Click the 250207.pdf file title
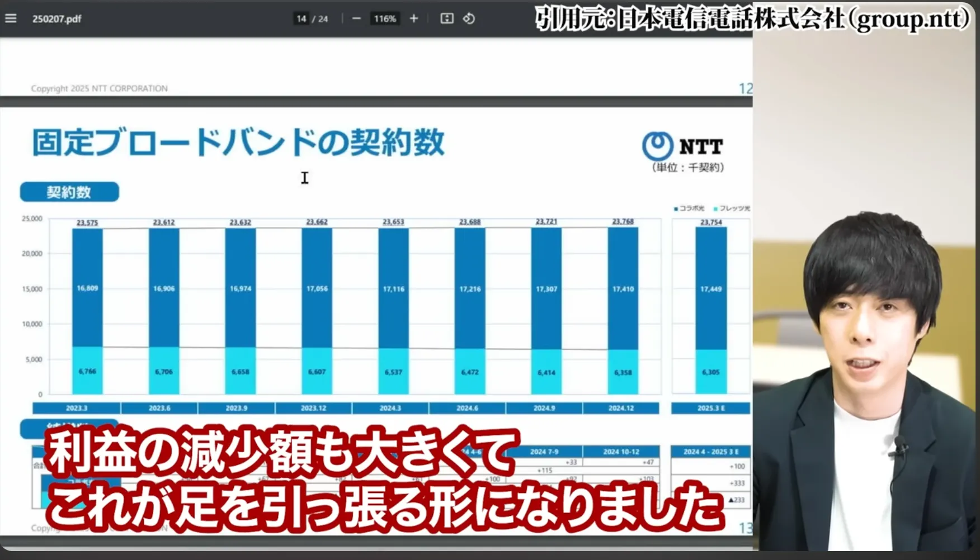980x560 pixels. [x=56, y=19]
